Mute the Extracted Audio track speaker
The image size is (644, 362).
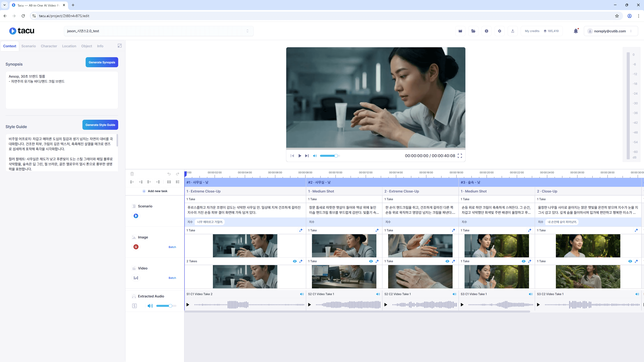coord(150,306)
